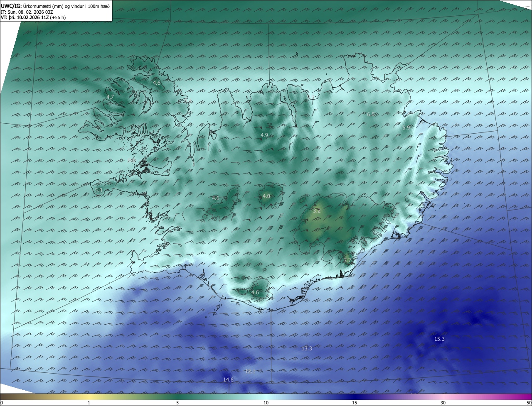Image resolution: width=532 pixels, height=406 pixels.
Task: Click the 4.0 value on Hofsjökull glacier
Action: tap(266, 196)
